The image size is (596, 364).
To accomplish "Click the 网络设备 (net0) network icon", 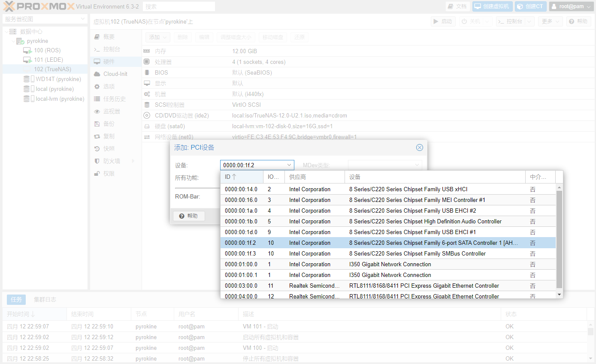I will [147, 137].
